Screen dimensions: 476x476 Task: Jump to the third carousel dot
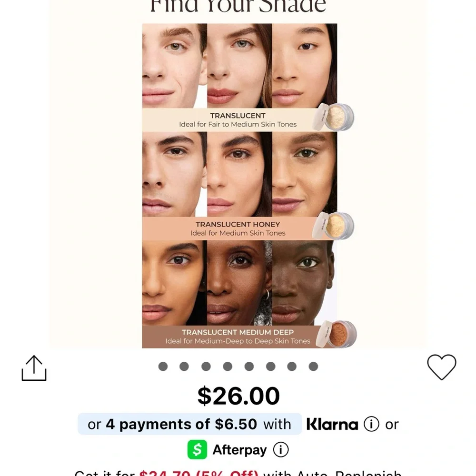[206, 366]
